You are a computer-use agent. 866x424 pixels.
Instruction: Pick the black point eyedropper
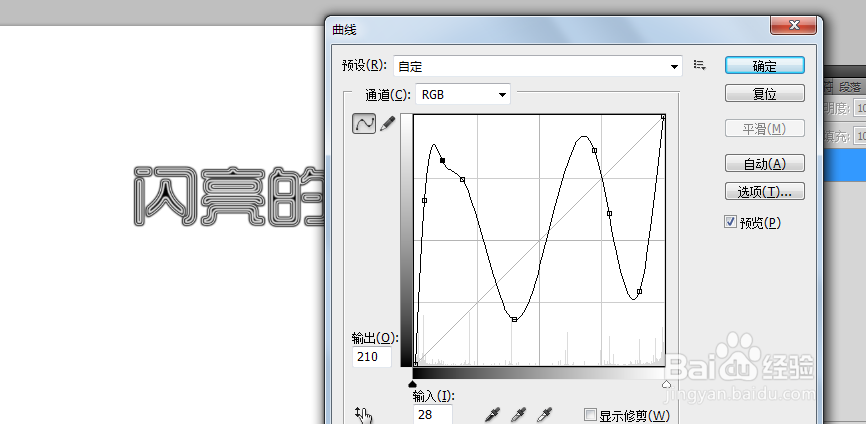493,415
